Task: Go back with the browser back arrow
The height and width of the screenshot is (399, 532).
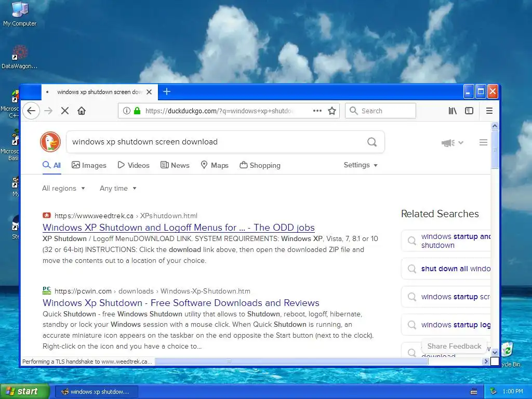Action: (x=31, y=111)
